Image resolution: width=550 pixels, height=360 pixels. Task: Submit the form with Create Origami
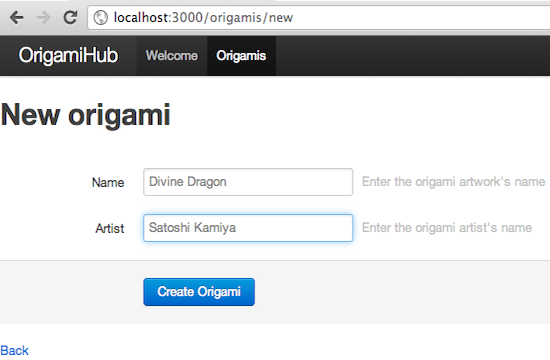tap(199, 292)
